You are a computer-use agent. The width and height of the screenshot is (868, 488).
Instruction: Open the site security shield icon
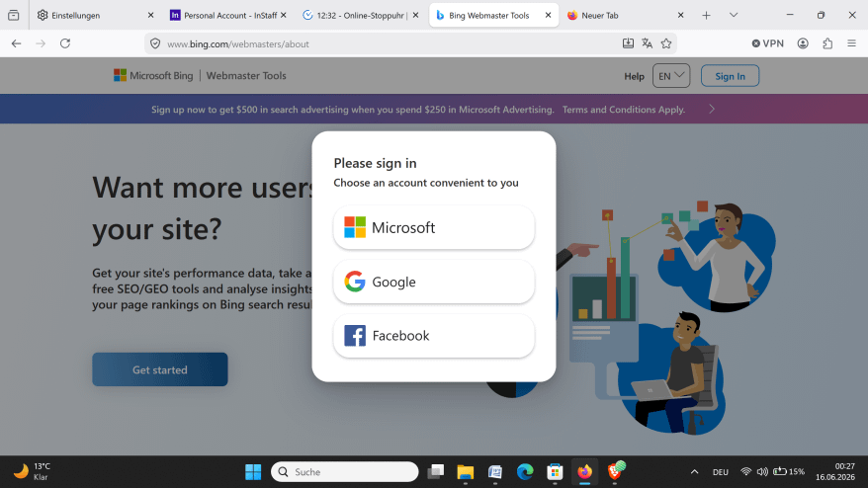click(x=155, y=43)
